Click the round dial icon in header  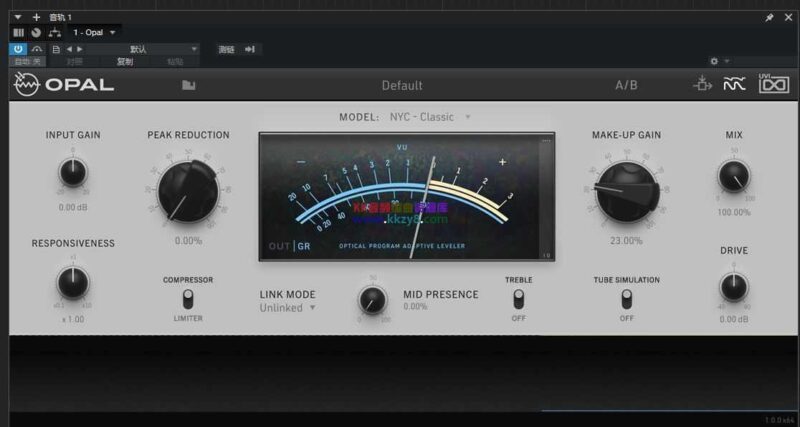[x=36, y=33]
